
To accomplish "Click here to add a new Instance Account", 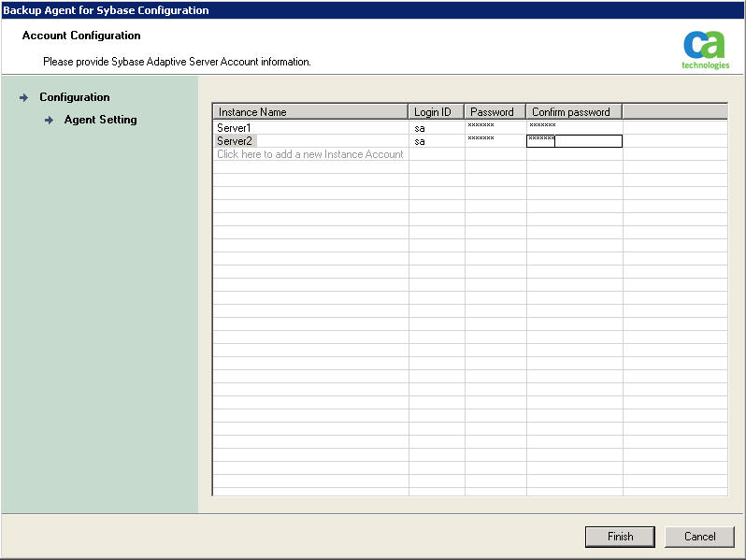I will [x=310, y=154].
